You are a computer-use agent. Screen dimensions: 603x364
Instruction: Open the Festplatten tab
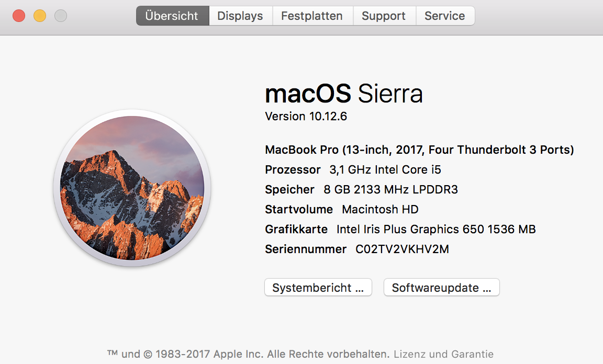click(312, 16)
